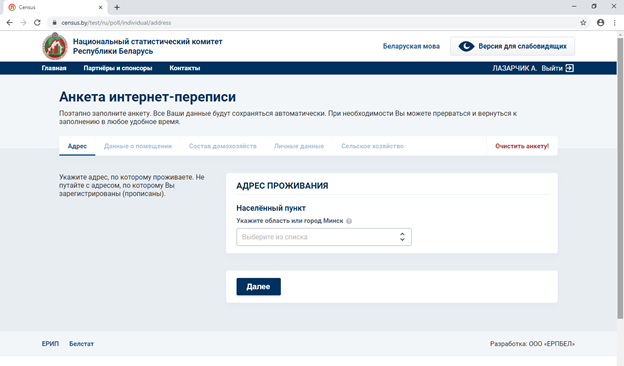The width and height of the screenshot is (624, 366).
Task: Click the vertical page scrollbar
Action: click(x=620, y=178)
